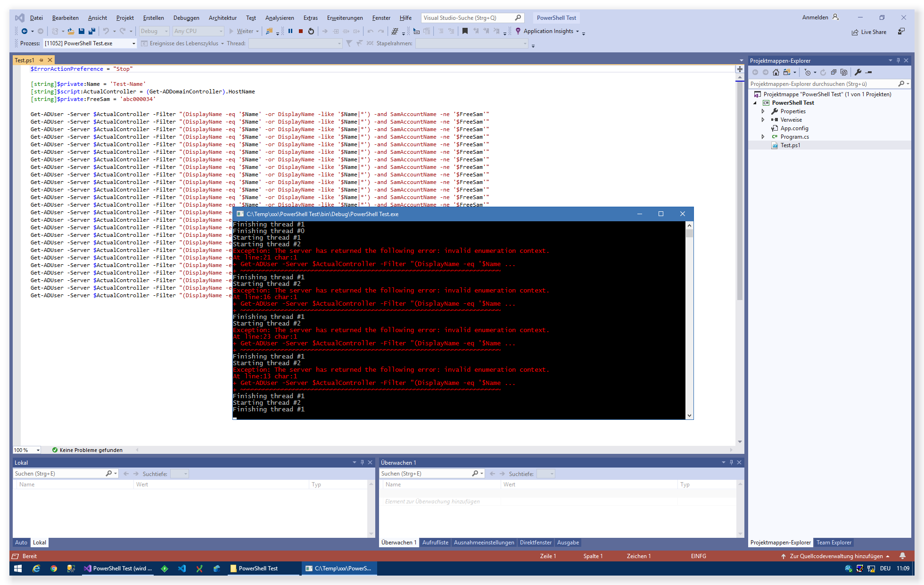Toggle the preview selected items icon
This screenshot has width=924, height=585.
click(869, 72)
